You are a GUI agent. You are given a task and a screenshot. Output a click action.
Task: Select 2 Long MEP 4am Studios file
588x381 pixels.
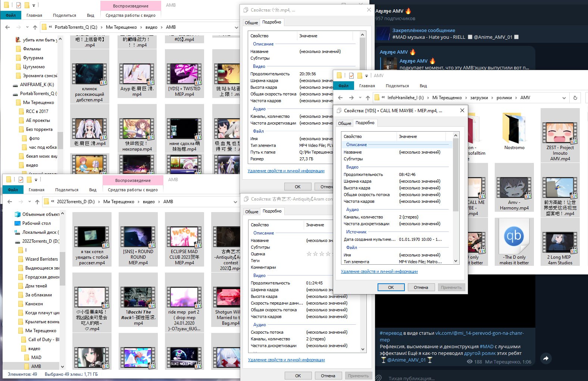pyautogui.click(x=560, y=242)
